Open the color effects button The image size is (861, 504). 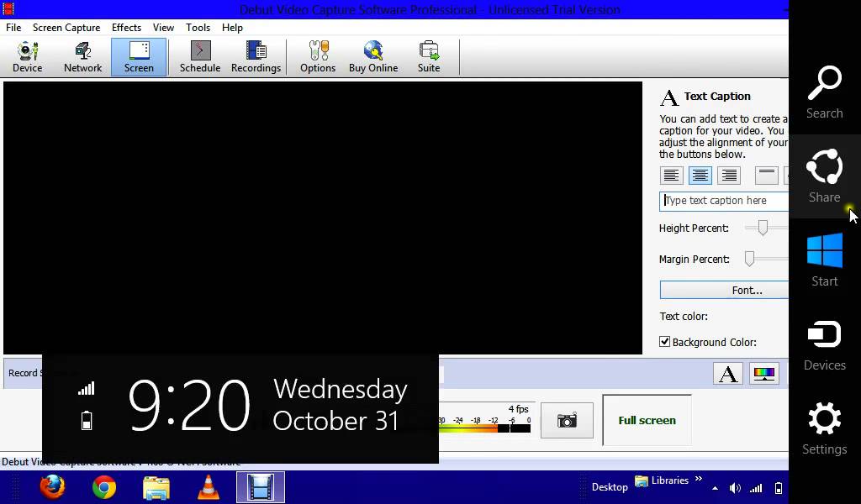click(x=763, y=374)
